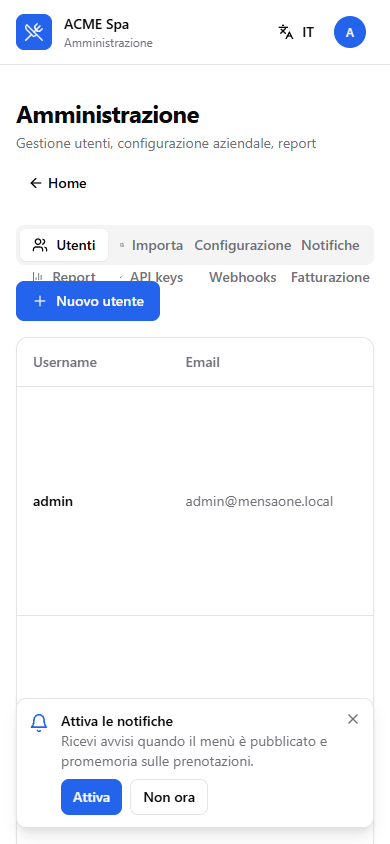Click the Non ora button
This screenshot has width=390, height=844.
[169, 797]
